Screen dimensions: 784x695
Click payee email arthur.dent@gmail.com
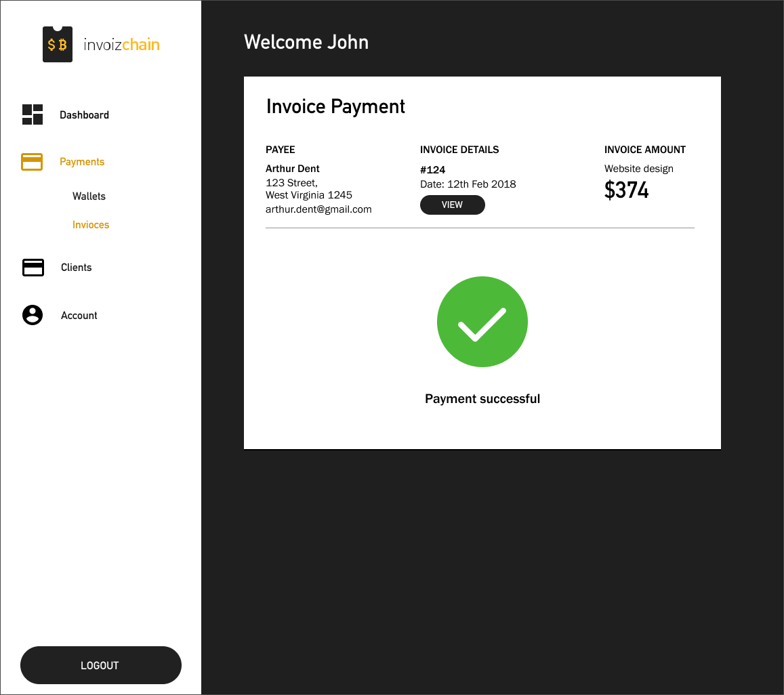point(318,209)
